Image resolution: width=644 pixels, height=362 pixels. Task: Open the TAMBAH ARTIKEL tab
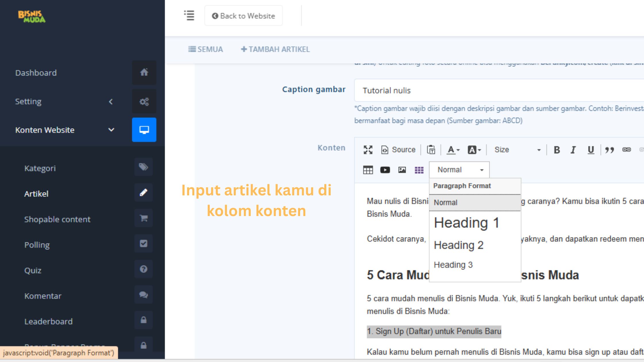(x=275, y=49)
